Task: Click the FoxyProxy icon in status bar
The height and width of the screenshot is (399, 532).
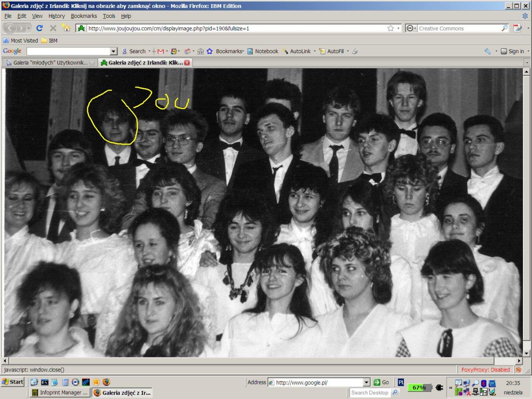Action: pyautogui.click(x=518, y=369)
